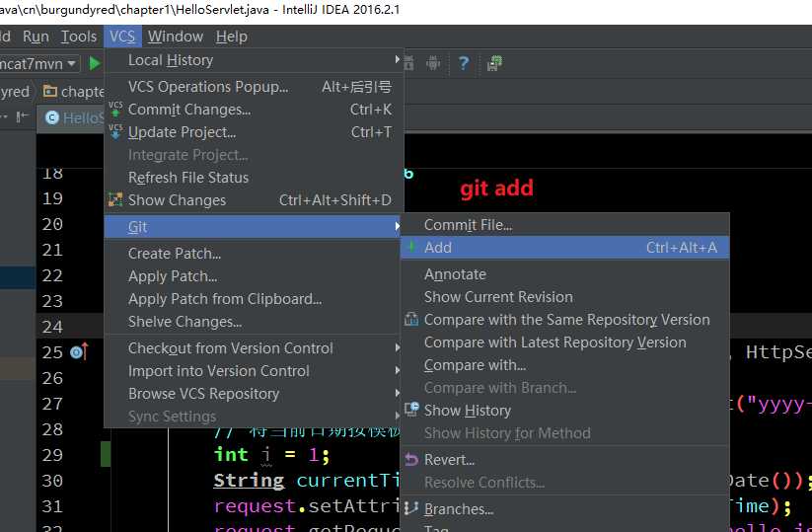This screenshot has height=532, width=812.
Task: Choose VCS Operations Popup
Action: click(254, 87)
